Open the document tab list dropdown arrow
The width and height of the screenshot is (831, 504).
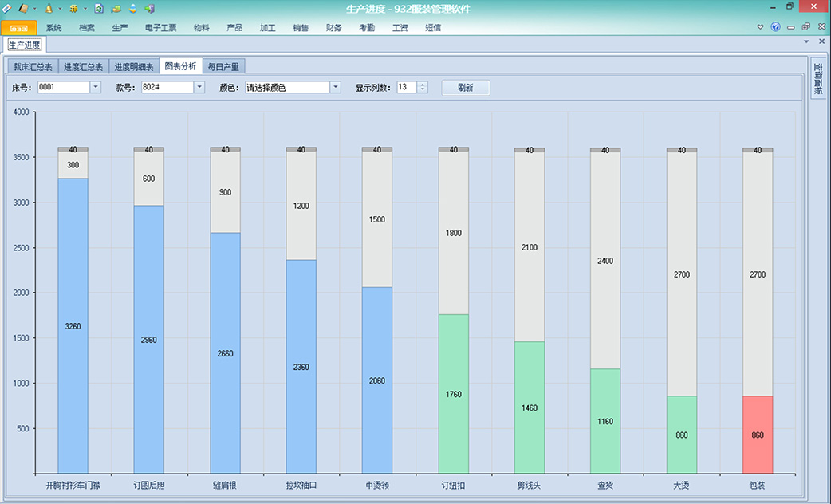click(806, 41)
